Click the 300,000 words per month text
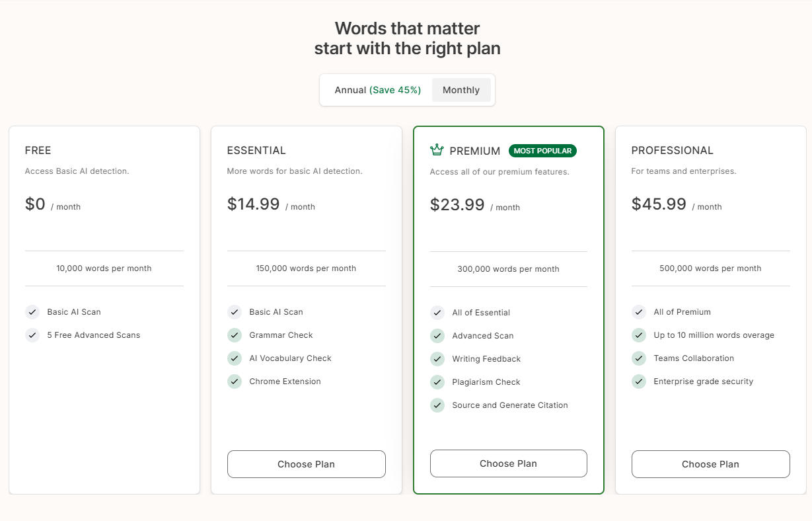 click(508, 269)
